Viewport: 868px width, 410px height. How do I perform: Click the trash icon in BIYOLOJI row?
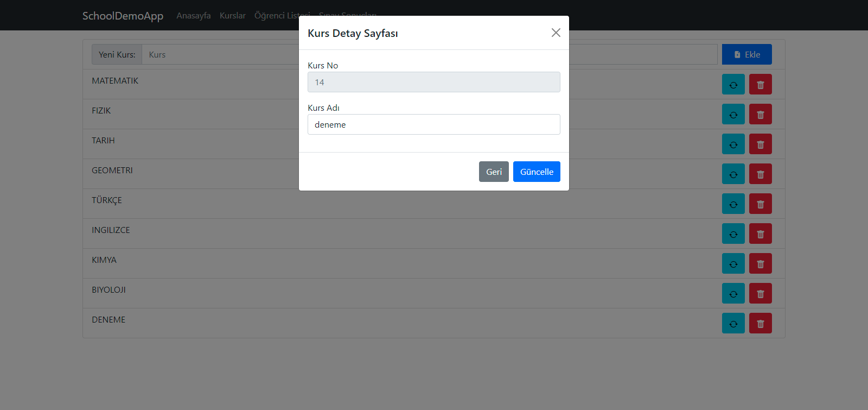760,293
